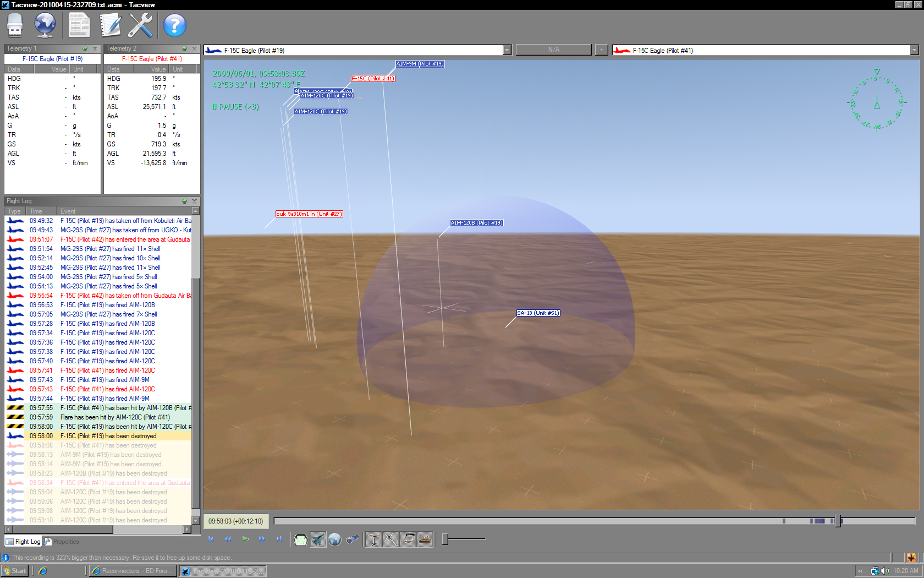The height and width of the screenshot is (578, 924).
Task: Click the N/A distance button
Action: 553,50
